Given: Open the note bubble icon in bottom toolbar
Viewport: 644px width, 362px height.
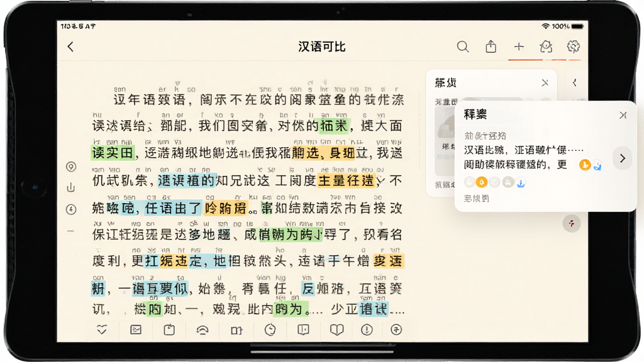Looking at the screenshot, I should tap(303, 329).
